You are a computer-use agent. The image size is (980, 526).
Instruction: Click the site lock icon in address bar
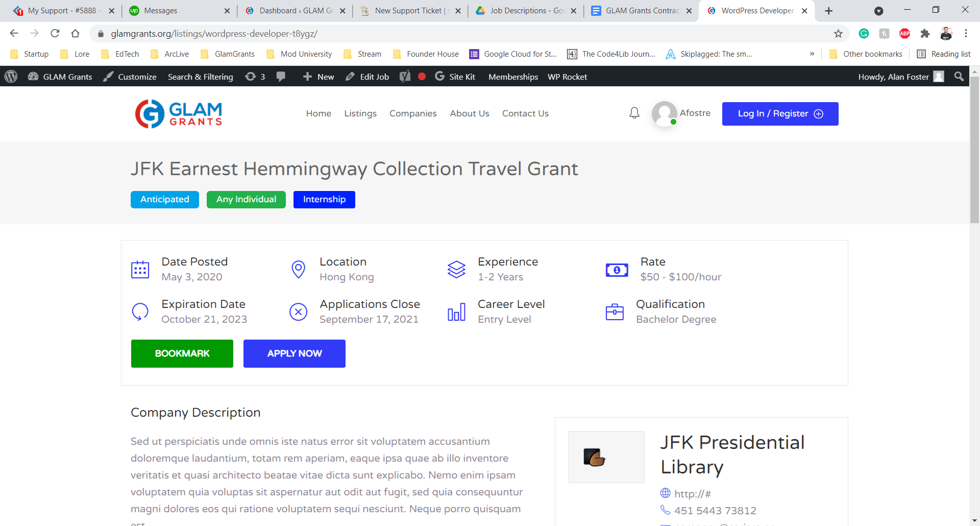[x=101, y=34]
